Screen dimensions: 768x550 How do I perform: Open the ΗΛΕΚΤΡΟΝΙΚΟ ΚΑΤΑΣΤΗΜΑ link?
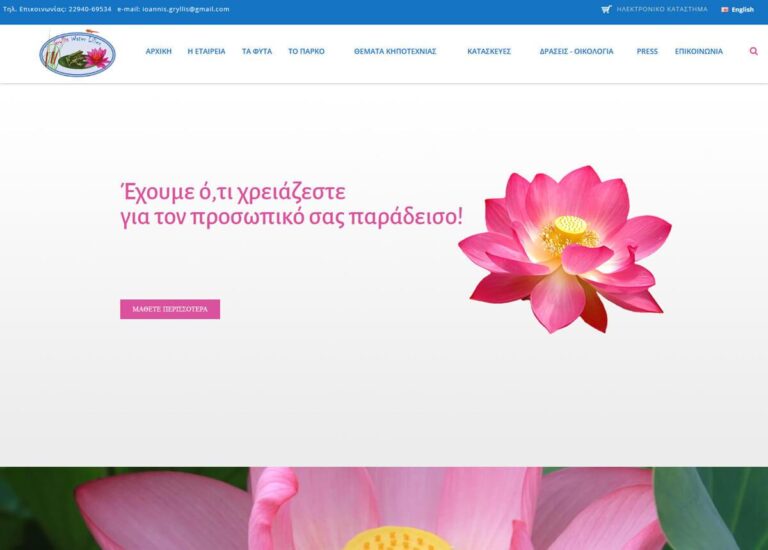click(x=662, y=9)
